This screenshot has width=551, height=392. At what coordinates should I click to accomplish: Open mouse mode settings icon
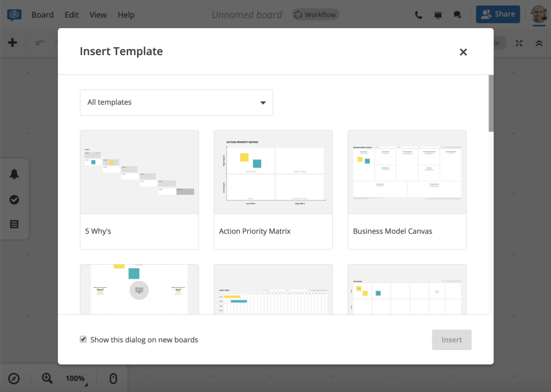pos(113,378)
